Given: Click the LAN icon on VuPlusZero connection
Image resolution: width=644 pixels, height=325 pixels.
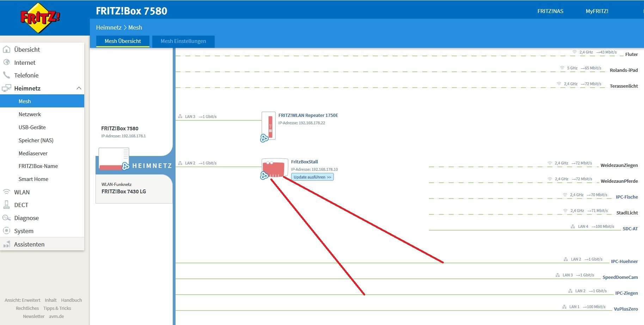Looking at the screenshot, I should pyautogui.click(x=564, y=307).
